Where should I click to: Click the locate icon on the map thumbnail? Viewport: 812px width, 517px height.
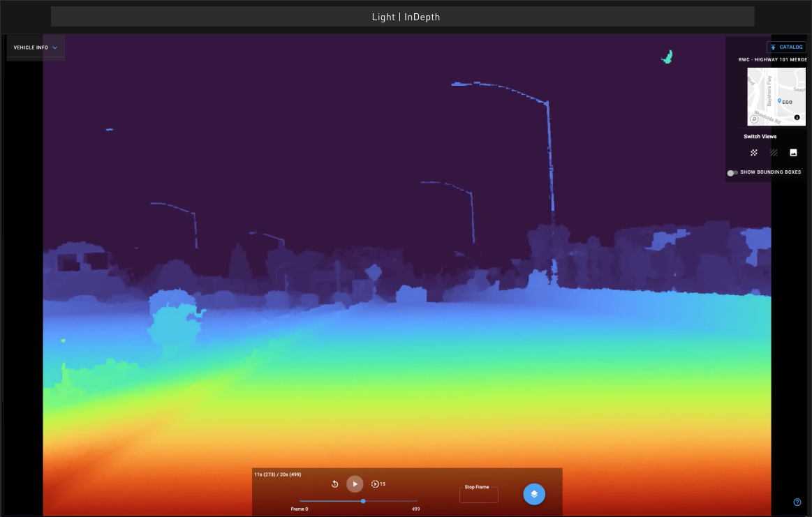tap(753, 119)
